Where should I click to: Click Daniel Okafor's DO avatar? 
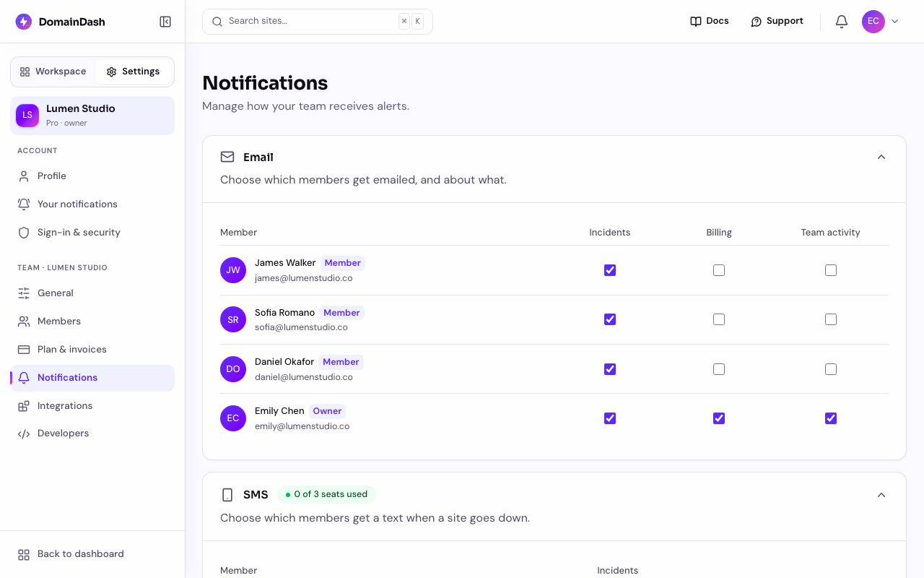pos(233,369)
